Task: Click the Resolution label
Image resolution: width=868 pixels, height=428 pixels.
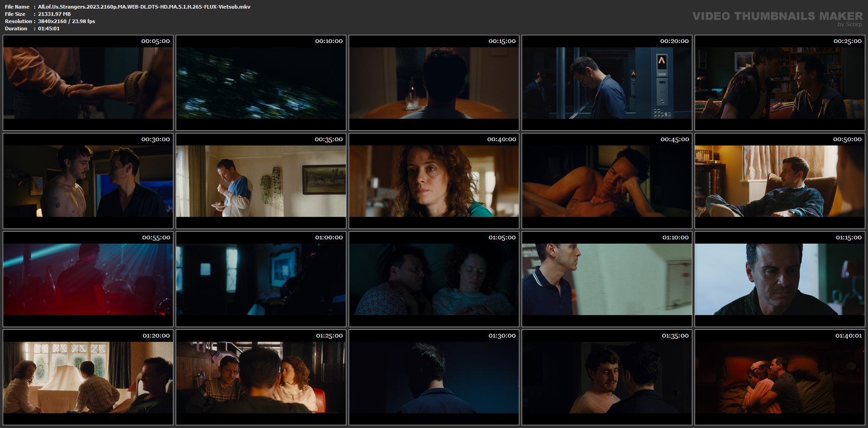Action: tap(19, 21)
